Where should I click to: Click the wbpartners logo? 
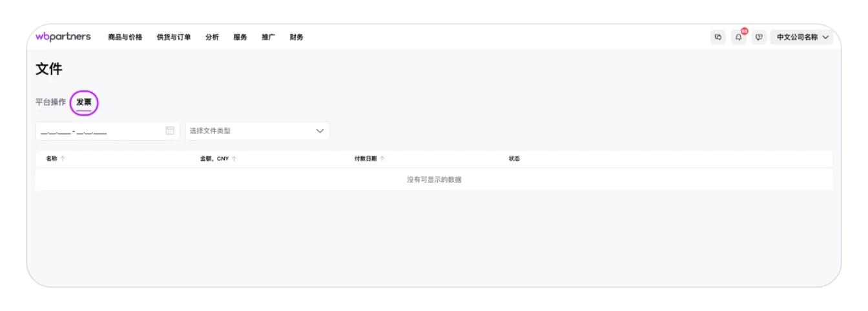(x=63, y=37)
